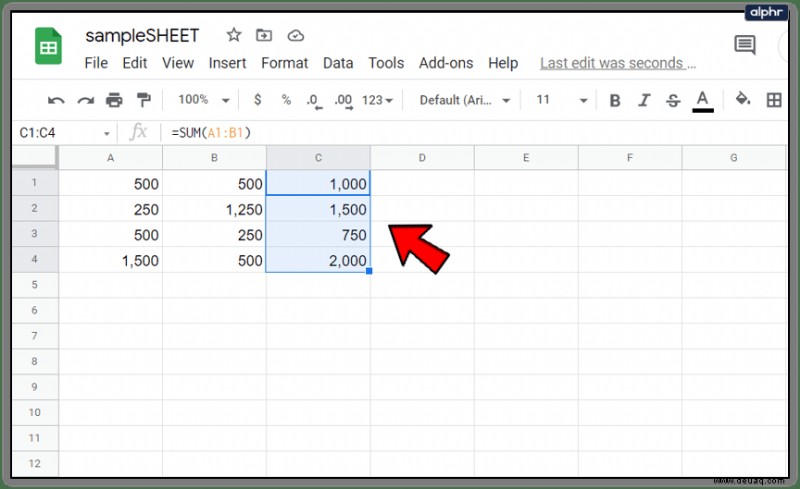
Task: Decrease decimal places icon
Action: click(314, 101)
